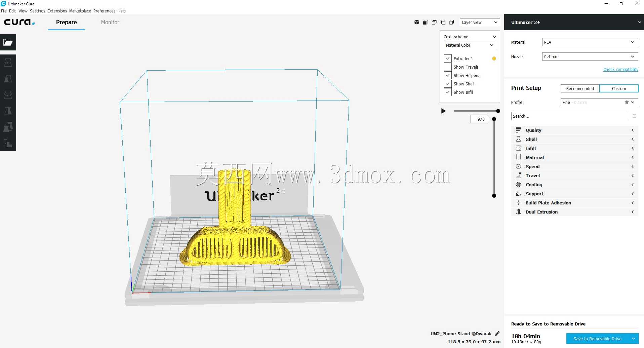Switch Print Setup to Custom mode

[x=619, y=88]
